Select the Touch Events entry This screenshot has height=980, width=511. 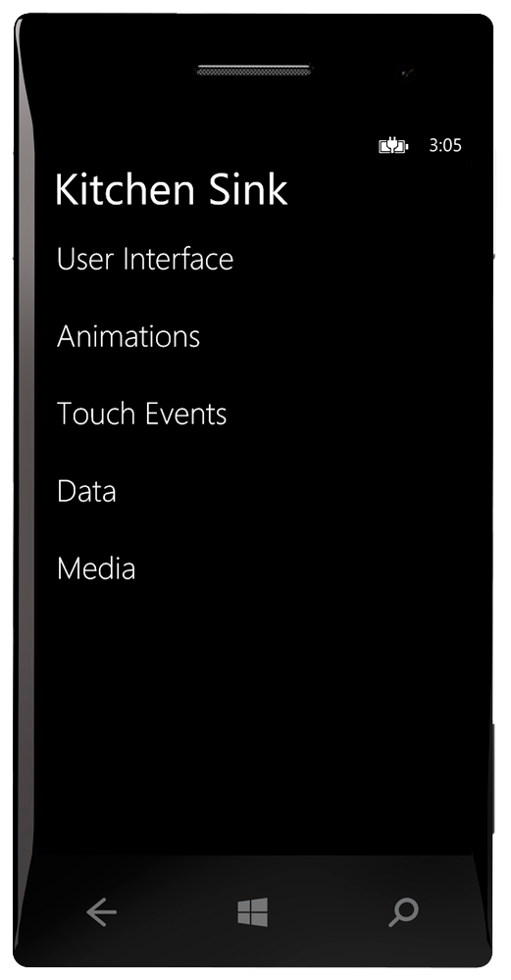pyautogui.click(x=142, y=414)
